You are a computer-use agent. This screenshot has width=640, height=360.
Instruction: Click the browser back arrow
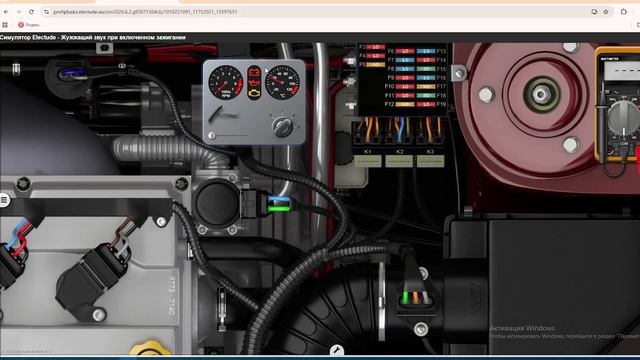[6, 12]
